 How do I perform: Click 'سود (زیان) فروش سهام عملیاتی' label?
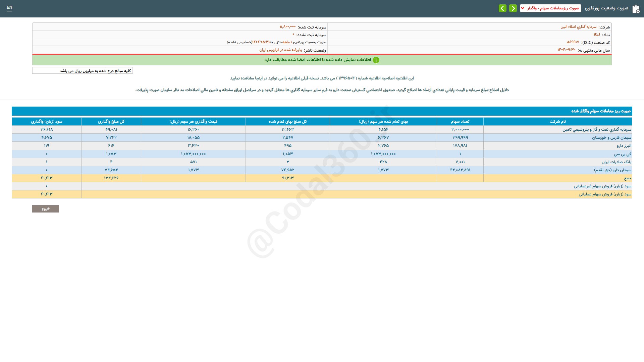(605, 194)
